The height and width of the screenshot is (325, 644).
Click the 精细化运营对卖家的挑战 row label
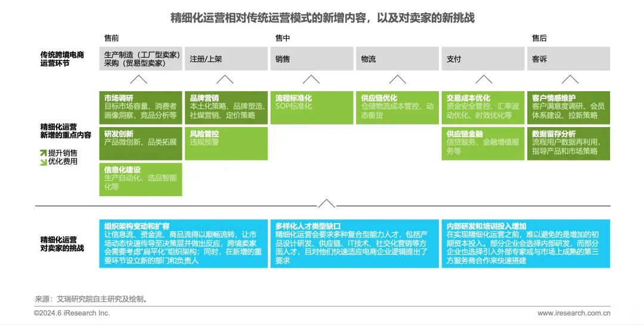pos(62,244)
